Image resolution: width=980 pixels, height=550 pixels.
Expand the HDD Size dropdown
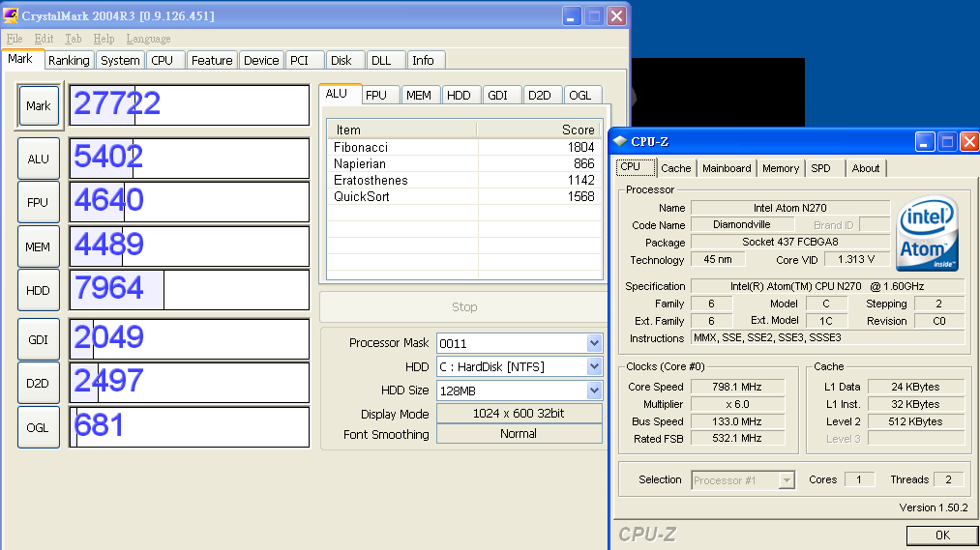pyautogui.click(x=594, y=391)
